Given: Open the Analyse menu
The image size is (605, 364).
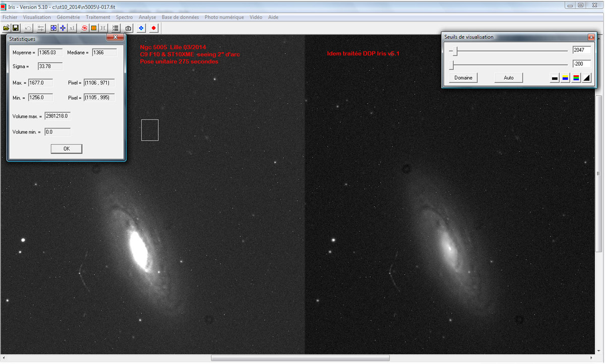Looking at the screenshot, I should coord(147,17).
